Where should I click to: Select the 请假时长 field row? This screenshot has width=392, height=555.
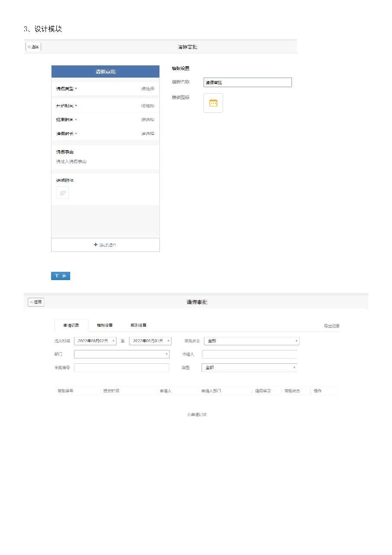[x=105, y=134]
